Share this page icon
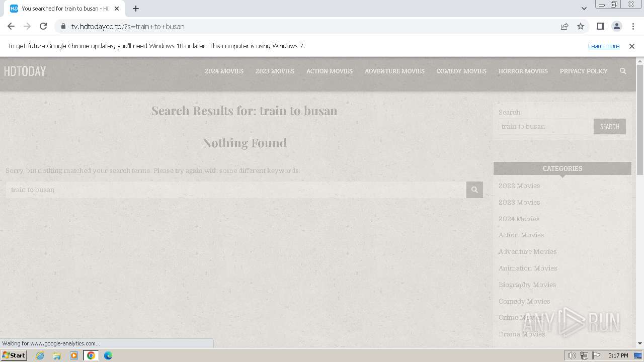 565,26
